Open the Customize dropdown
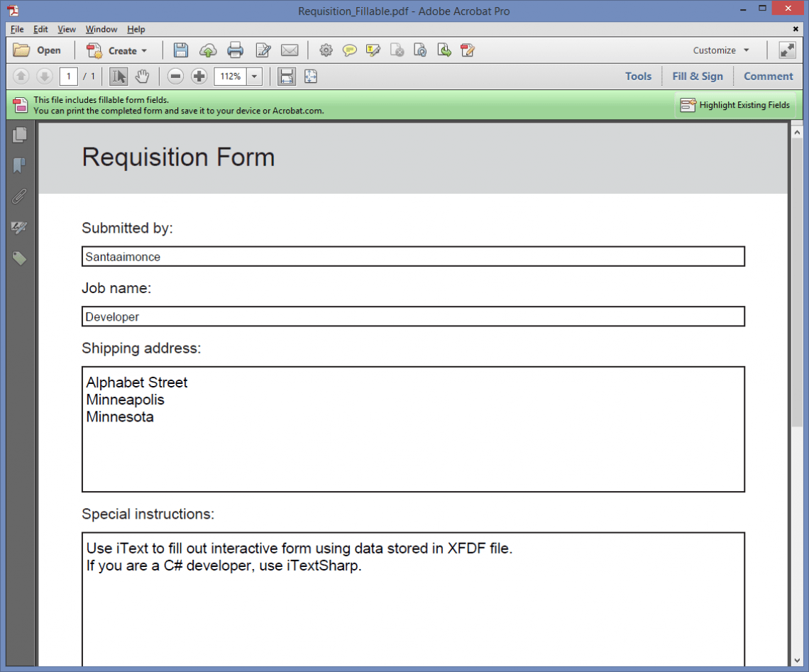 pos(720,50)
